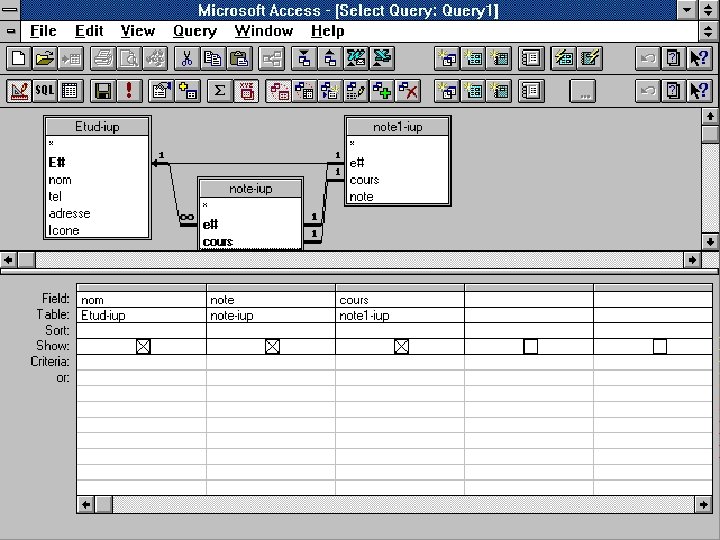Choose Crosstab Query type icon
The image size is (720, 540).
tap(304, 90)
